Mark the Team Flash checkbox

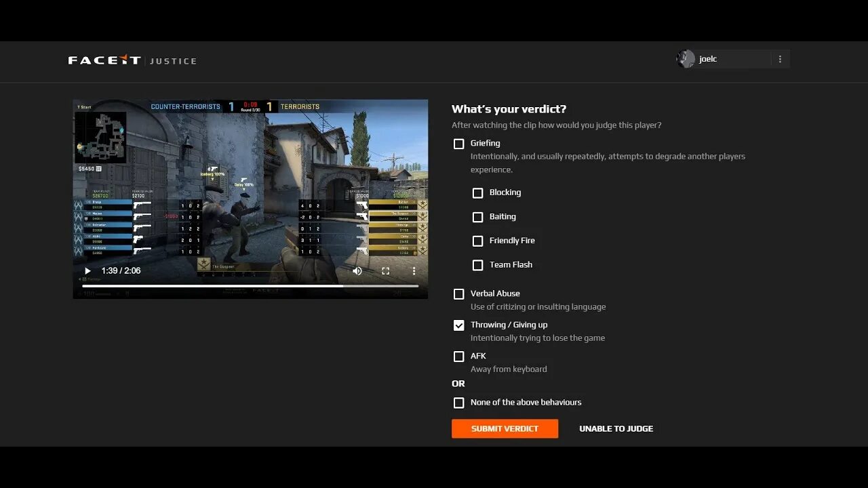pyautogui.click(x=478, y=265)
